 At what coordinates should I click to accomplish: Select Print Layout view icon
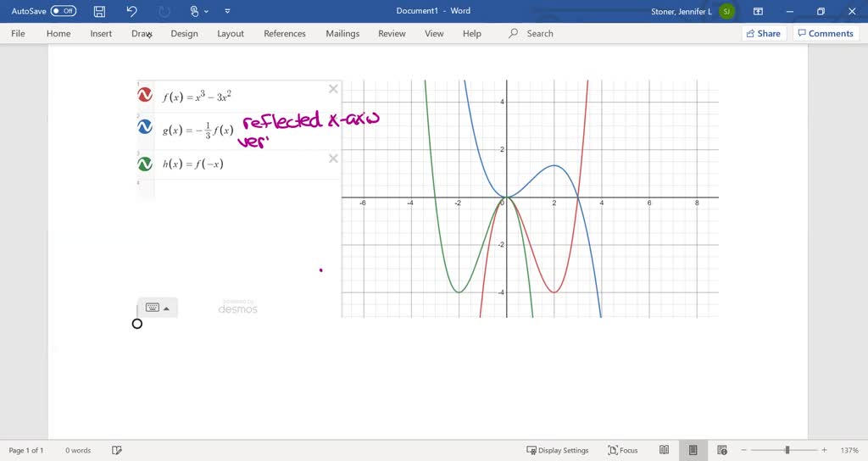click(693, 450)
